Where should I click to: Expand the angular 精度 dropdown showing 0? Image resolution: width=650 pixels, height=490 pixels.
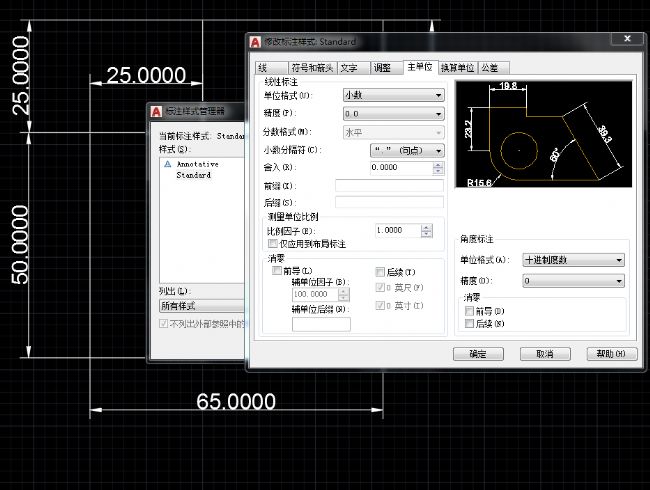(x=573, y=281)
